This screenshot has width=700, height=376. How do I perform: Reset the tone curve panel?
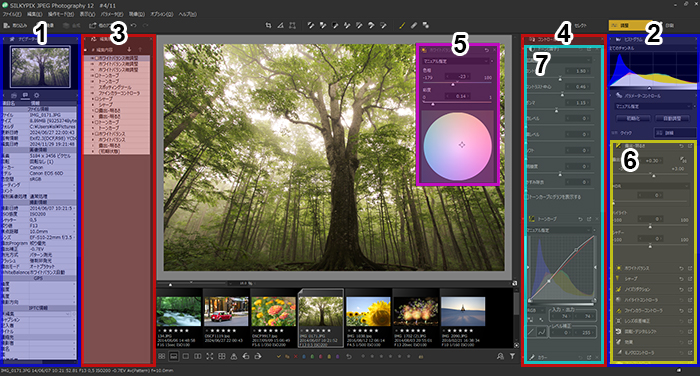point(580,219)
